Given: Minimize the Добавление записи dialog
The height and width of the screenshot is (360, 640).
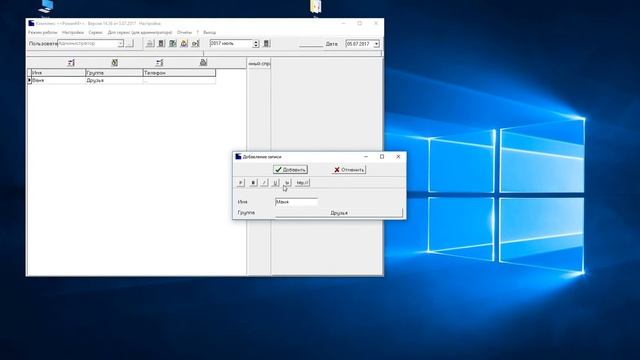Looking at the screenshot, I should [366, 156].
